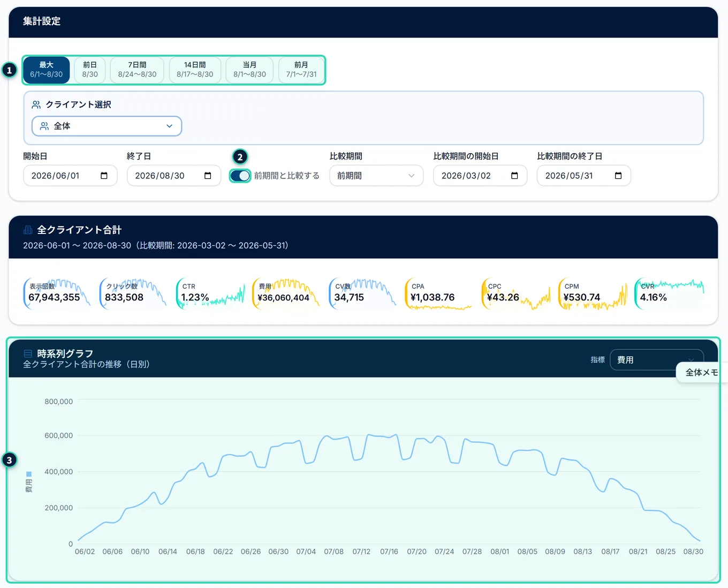Viewport: 728px width, 588px height.
Task: Click the 比較期間の終了日 field 2026/05/31
Action: click(584, 176)
